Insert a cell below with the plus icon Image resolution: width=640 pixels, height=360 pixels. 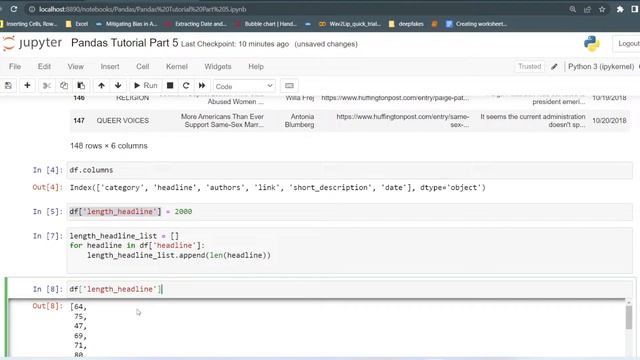(27, 86)
